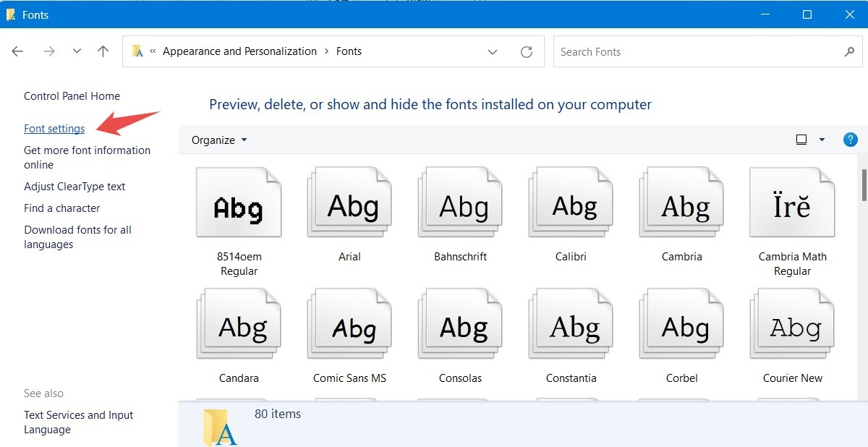Open the Consolas font preview

click(460, 323)
